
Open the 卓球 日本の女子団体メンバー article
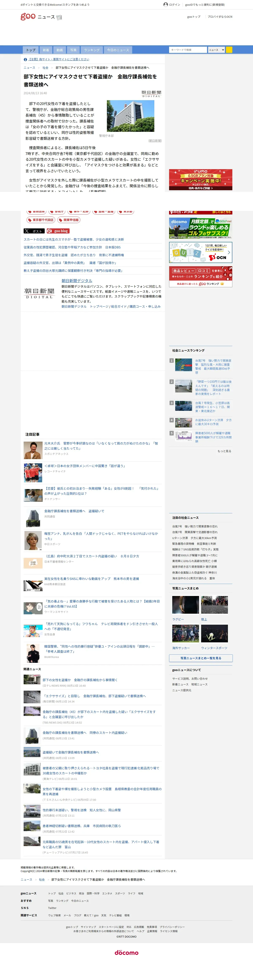pos(85,466)
